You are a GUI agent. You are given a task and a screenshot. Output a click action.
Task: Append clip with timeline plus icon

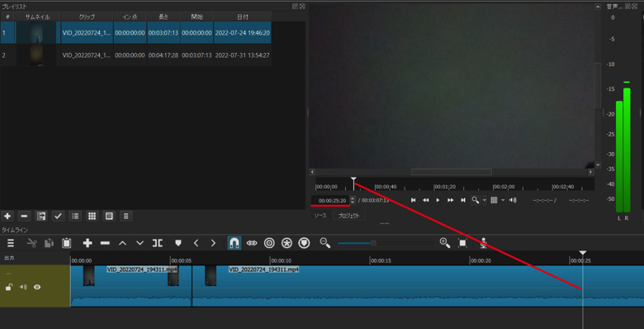click(87, 243)
